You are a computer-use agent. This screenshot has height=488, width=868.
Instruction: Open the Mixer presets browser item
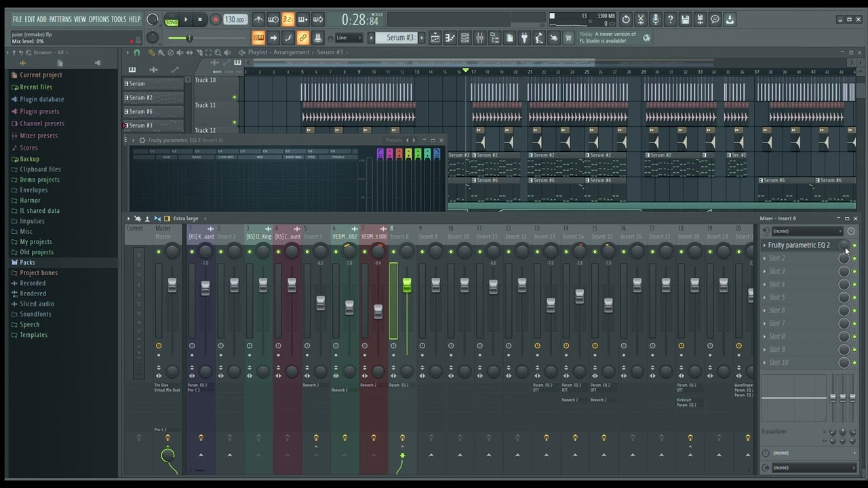tap(39, 136)
